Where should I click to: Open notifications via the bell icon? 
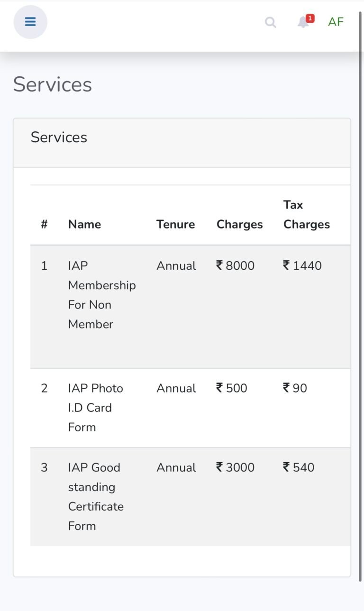click(x=302, y=22)
